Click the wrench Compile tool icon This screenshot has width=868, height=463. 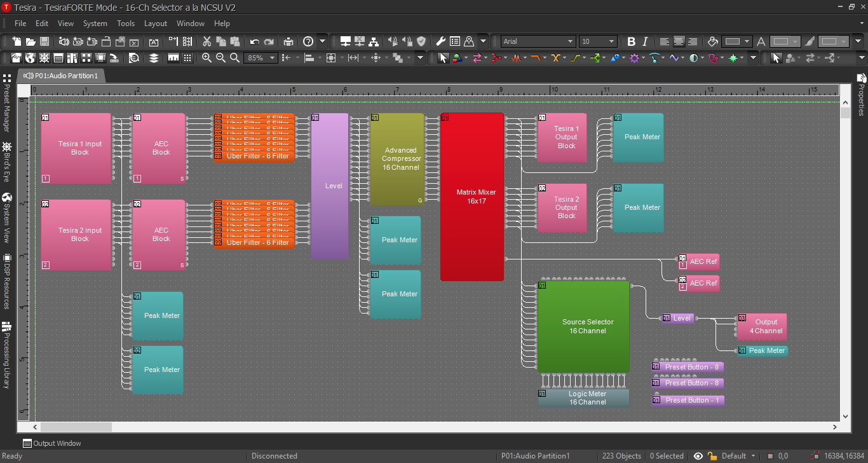tap(440, 41)
